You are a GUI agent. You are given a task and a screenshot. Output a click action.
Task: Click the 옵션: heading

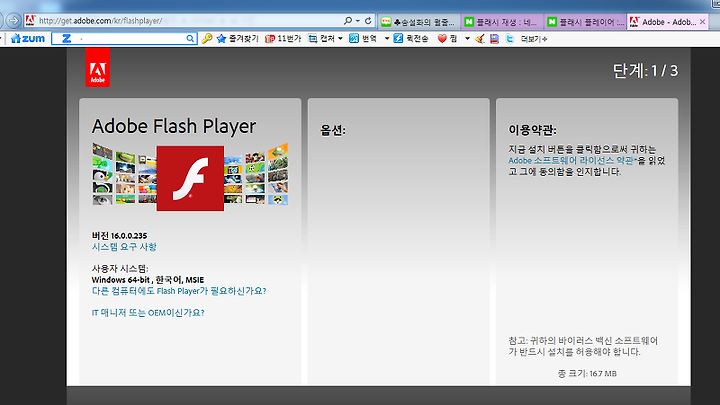(333, 130)
